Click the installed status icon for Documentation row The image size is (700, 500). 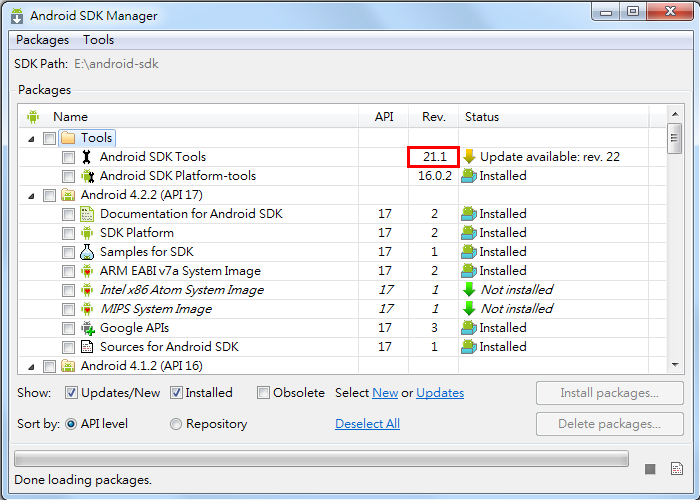coord(468,214)
